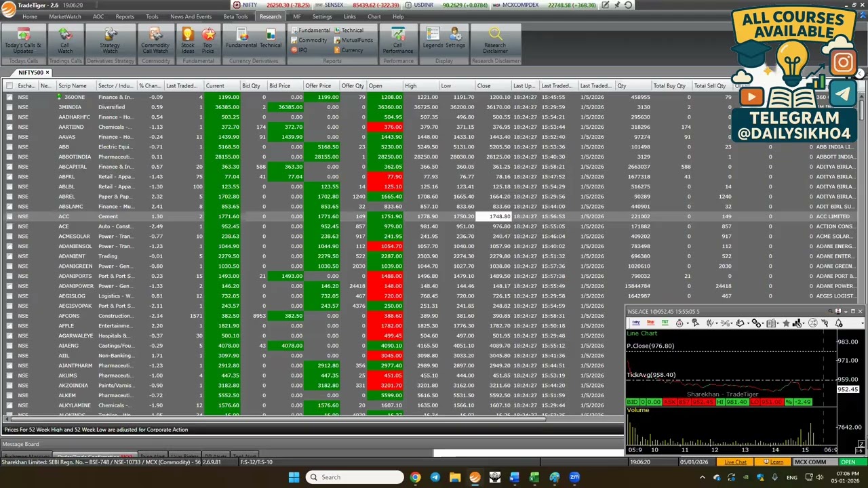
Task: Open Call Performance
Action: coord(398,40)
